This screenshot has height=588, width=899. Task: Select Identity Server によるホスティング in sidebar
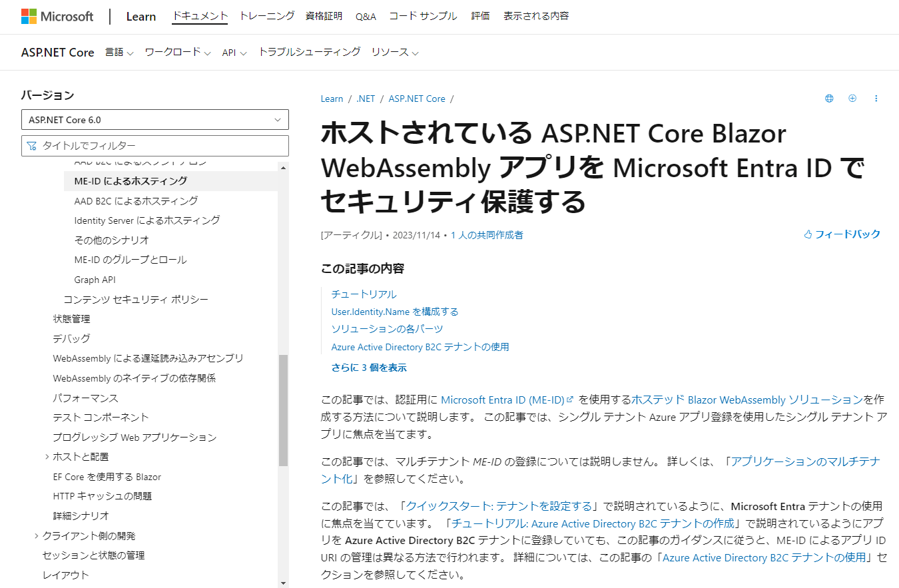147,220
